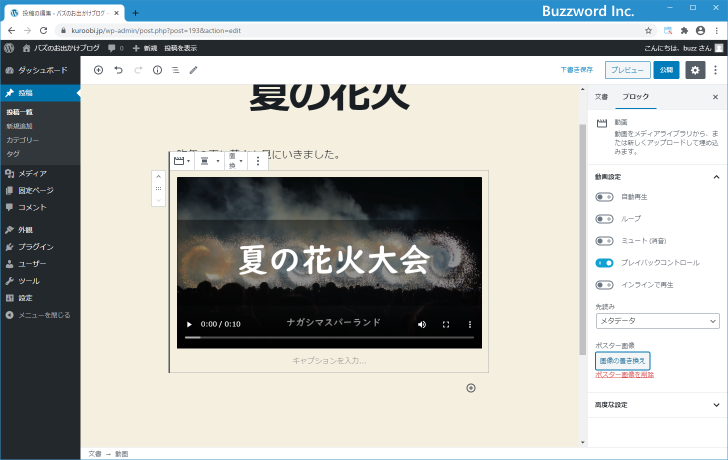The image size is (728, 460).
Task: Open browser extensions puzzle icon
Action: click(x=684, y=31)
